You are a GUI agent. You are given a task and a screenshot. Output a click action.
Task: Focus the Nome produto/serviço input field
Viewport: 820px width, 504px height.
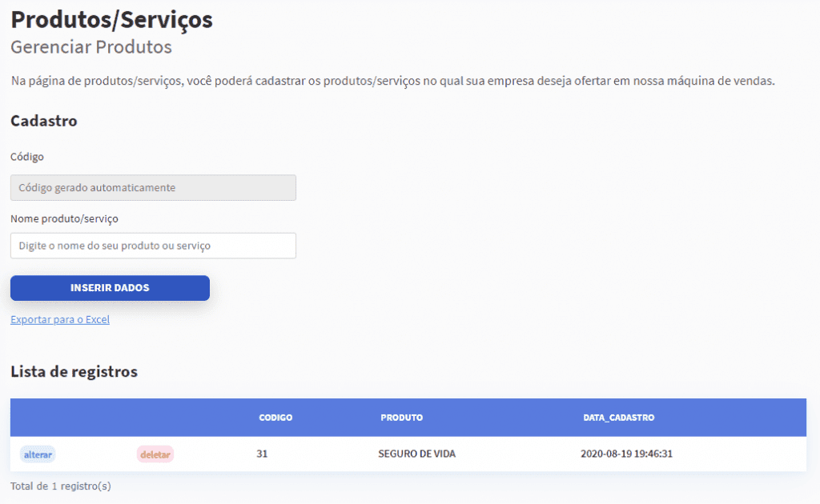153,246
